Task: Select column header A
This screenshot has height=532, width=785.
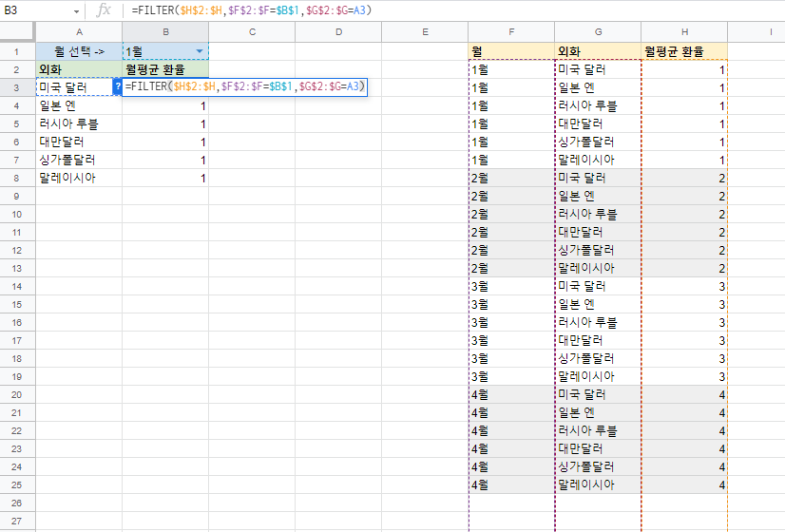Action: (79, 32)
